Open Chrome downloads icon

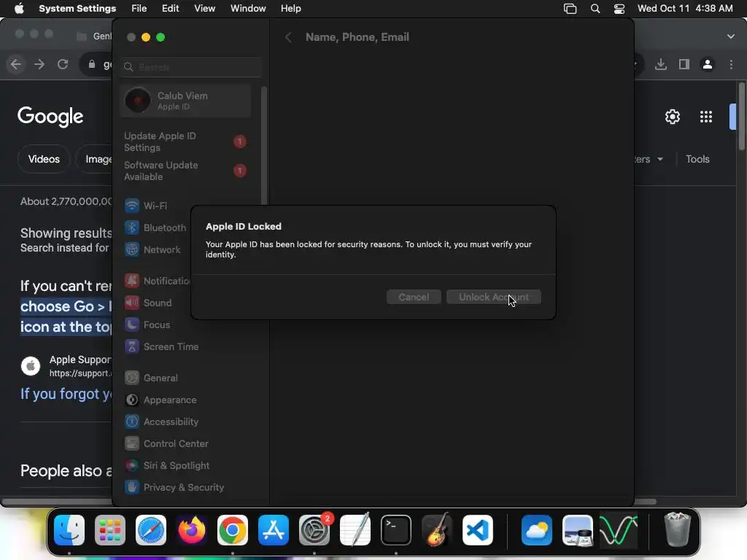click(x=661, y=64)
